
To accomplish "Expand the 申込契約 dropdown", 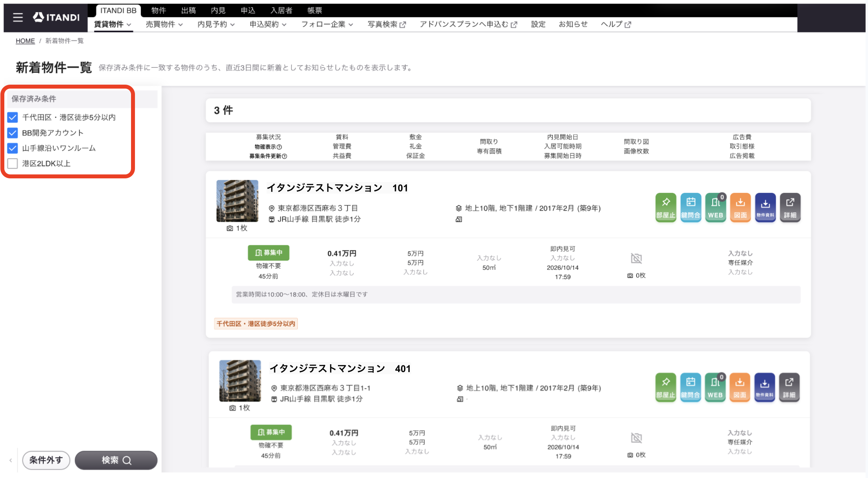I will (268, 24).
